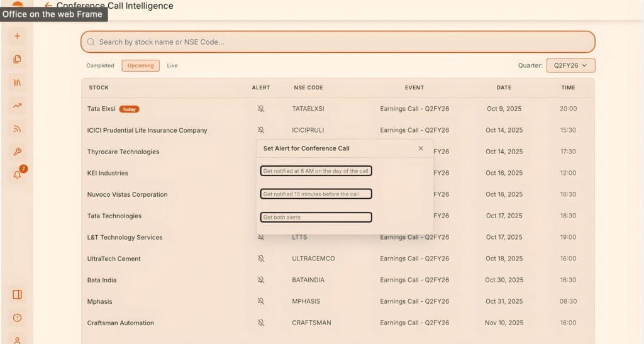
Task: Close the Set Alert for Conference Call popup
Action: pyautogui.click(x=421, y=148)
